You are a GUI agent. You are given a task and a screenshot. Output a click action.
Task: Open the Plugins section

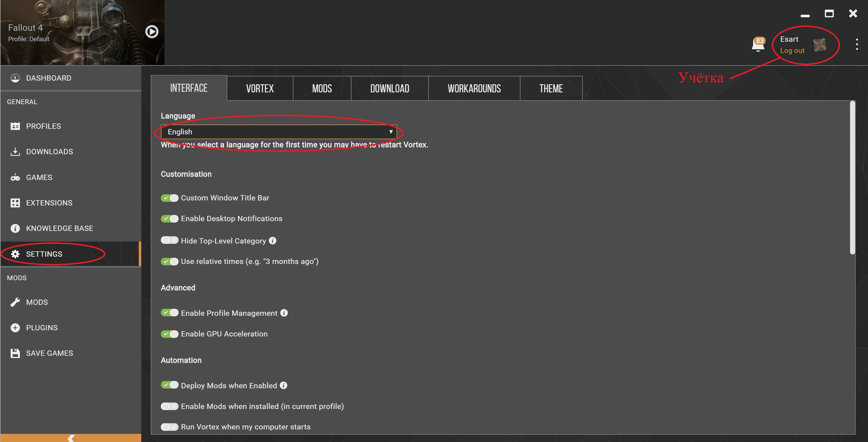click(42, 328)
